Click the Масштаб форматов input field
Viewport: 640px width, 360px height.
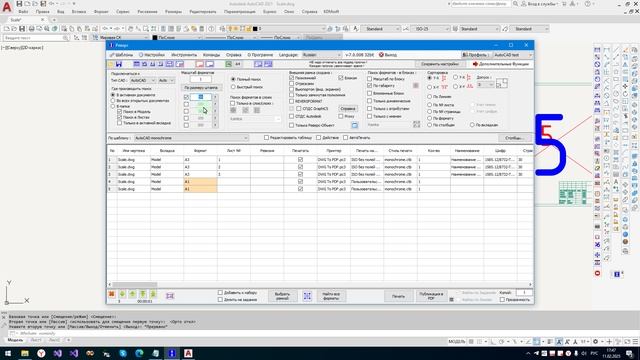click(201, 79)
